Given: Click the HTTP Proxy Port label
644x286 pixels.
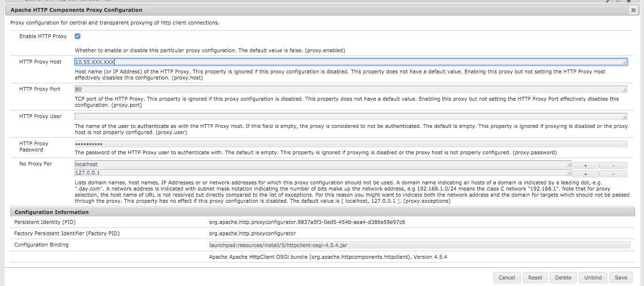Looking at the screenshot, I should tap(40, 89).
